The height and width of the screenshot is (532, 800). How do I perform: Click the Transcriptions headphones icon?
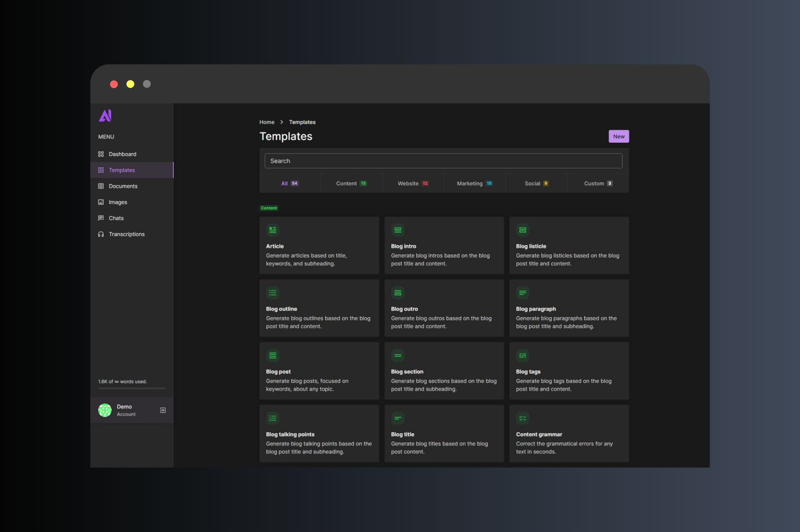point(101,234)
